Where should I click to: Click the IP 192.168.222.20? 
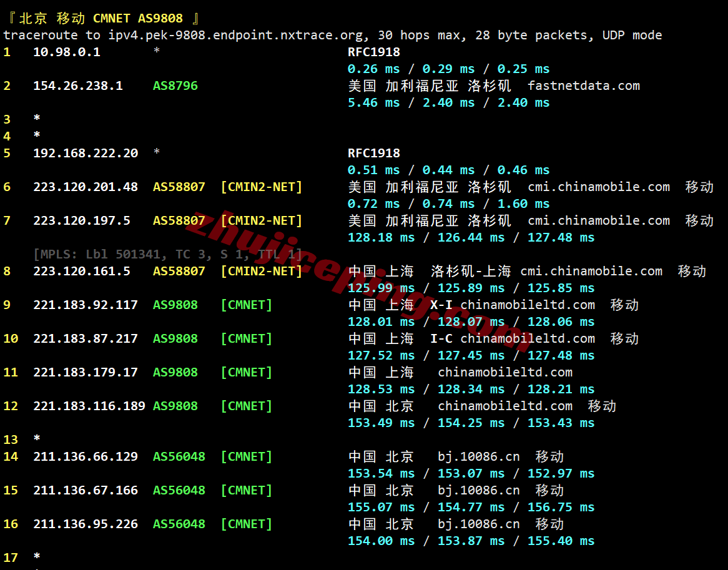click(x=86, y=153)
